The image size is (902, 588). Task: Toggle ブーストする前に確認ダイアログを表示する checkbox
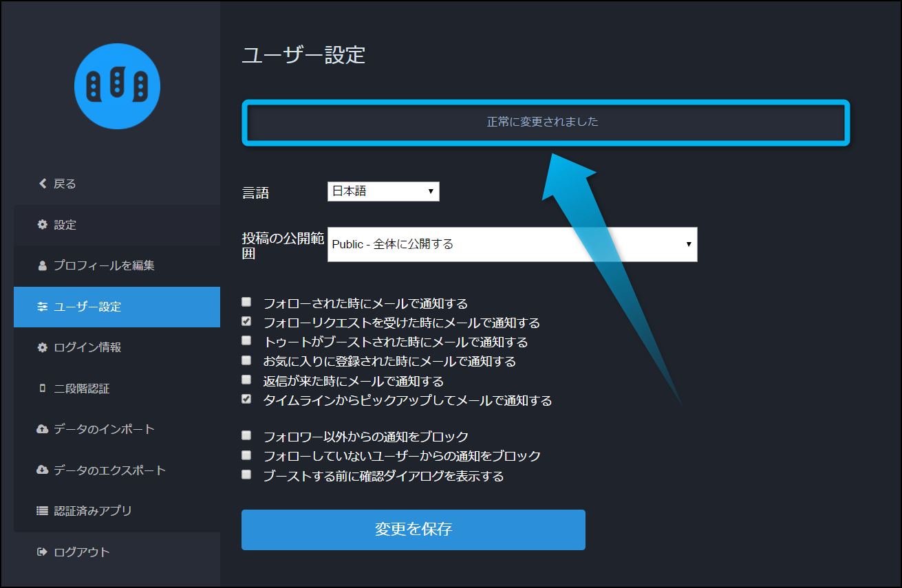246,475
